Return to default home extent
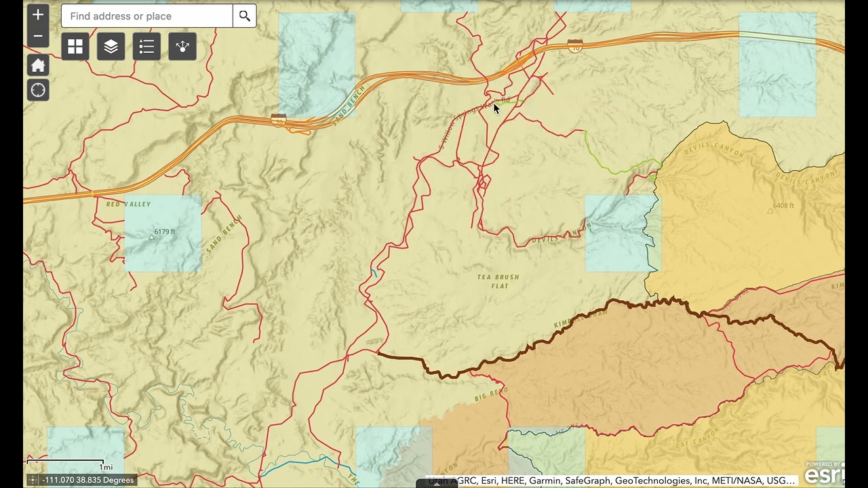The image size is (868, 488). pos(38,65)
